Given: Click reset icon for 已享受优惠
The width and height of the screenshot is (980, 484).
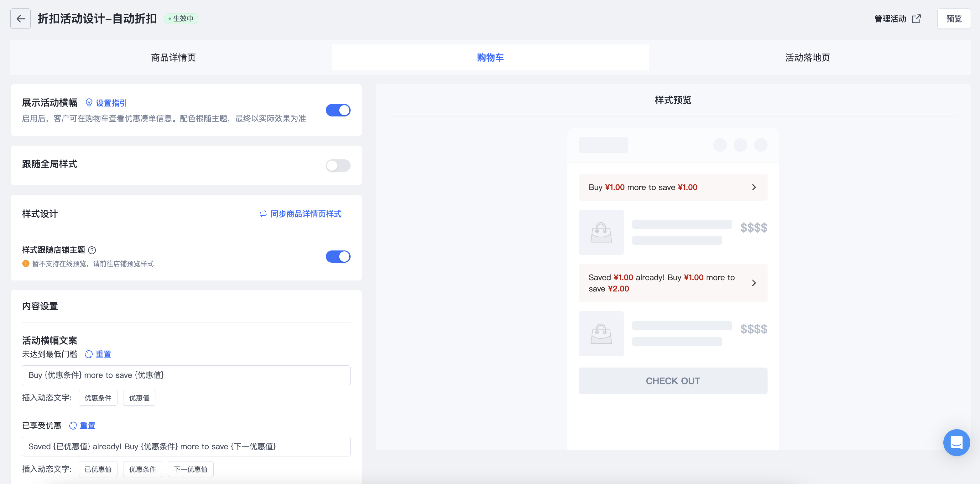Looking at the screenshot, I should (73, 425).
